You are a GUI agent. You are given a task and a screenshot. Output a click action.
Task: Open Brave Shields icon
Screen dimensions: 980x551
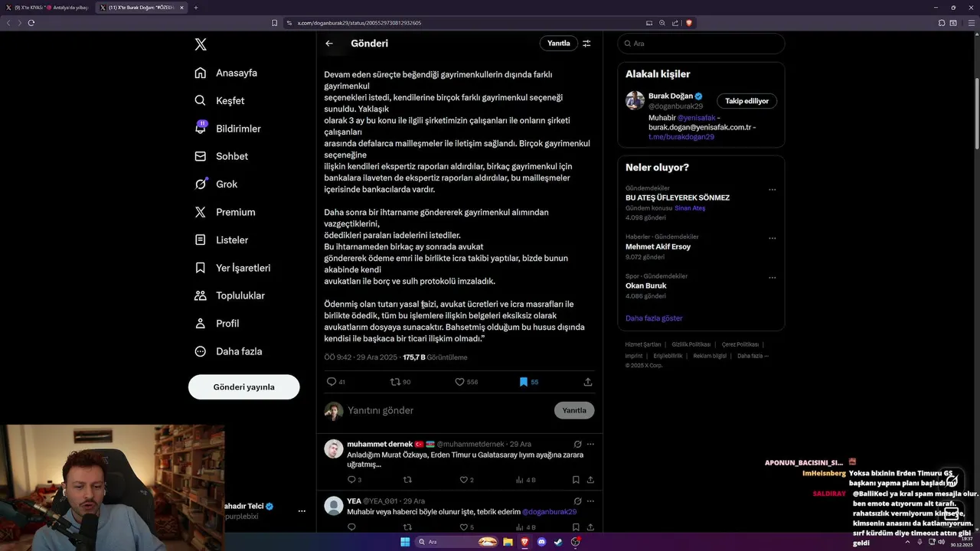[x=689, y=23]
